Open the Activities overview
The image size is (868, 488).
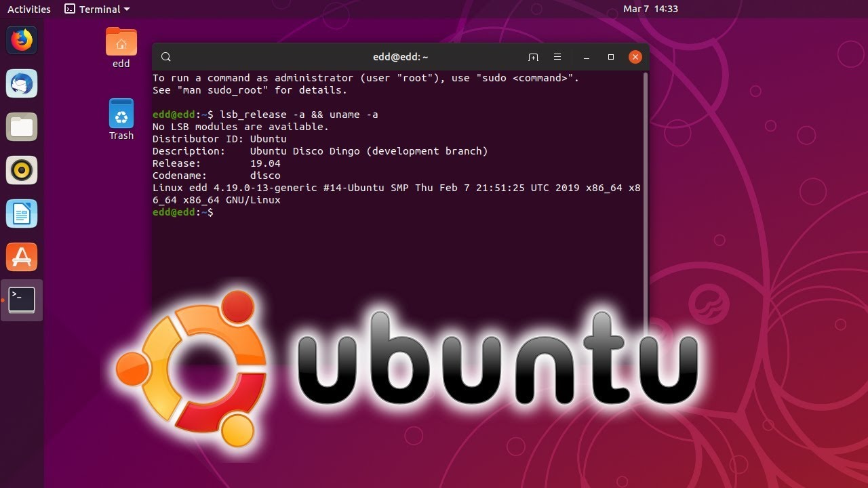point(29,9)
